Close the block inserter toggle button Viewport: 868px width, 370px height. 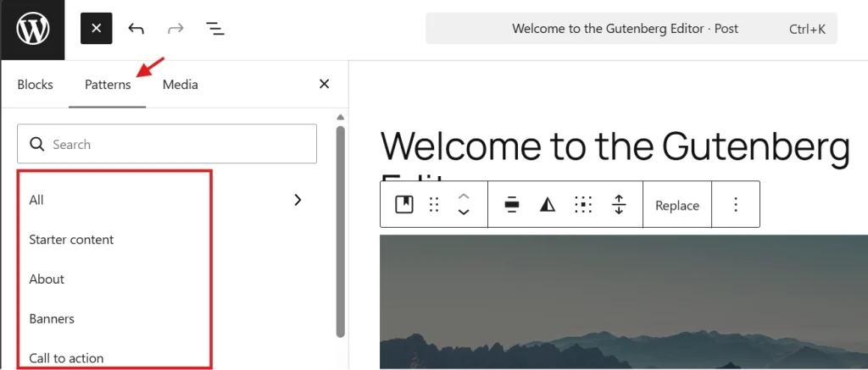coord(97,28)
